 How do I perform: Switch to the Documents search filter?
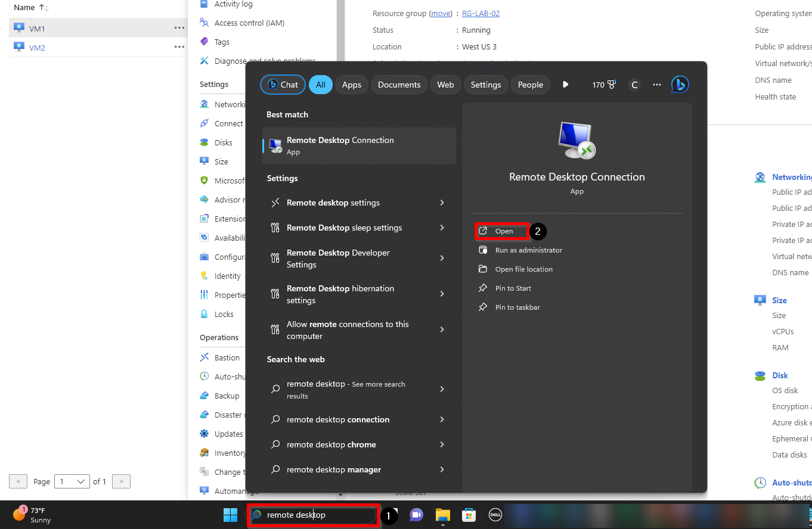click(399, 85)
